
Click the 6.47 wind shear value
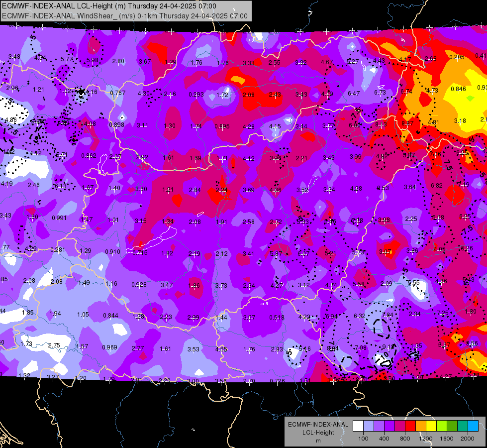(354, 93)
